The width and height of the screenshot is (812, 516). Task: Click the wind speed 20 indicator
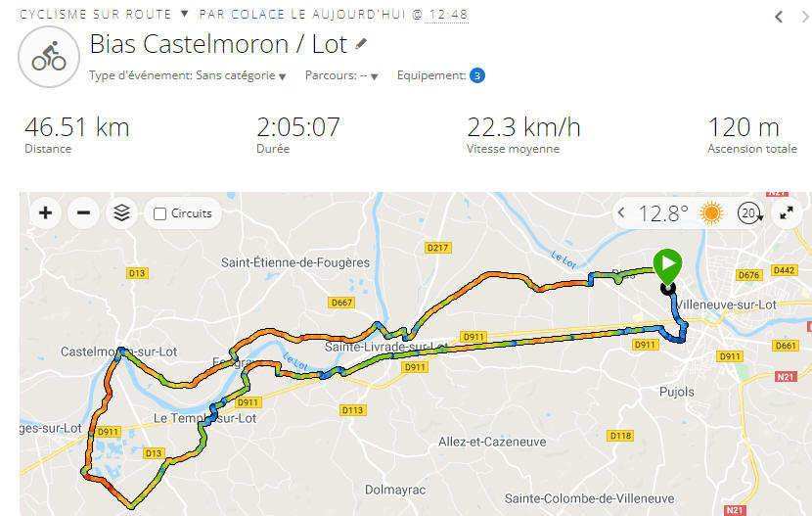tap(749, 212)
